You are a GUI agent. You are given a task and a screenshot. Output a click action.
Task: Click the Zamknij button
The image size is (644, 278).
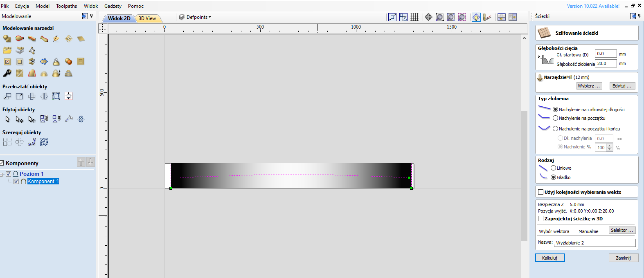tap(623, 258)
